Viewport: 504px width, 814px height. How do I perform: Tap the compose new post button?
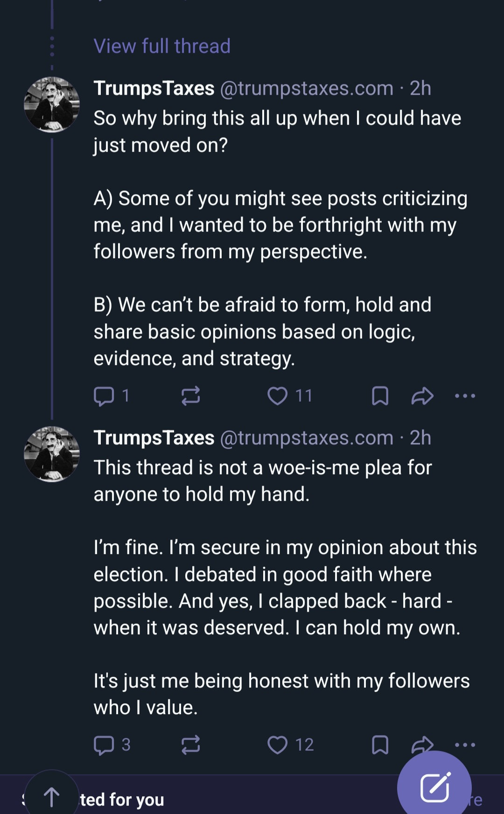(x=434, y=787)
